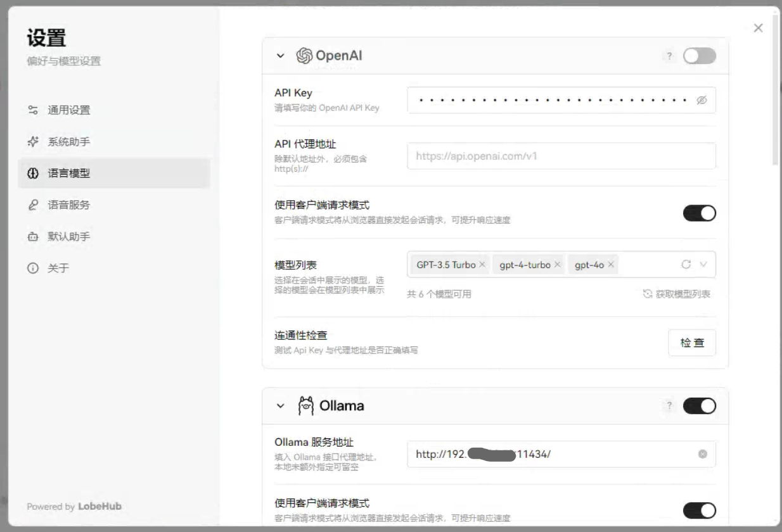Open OpenAI help question mark
This screenshot has height=532, width=782.
tap(669, 56)
